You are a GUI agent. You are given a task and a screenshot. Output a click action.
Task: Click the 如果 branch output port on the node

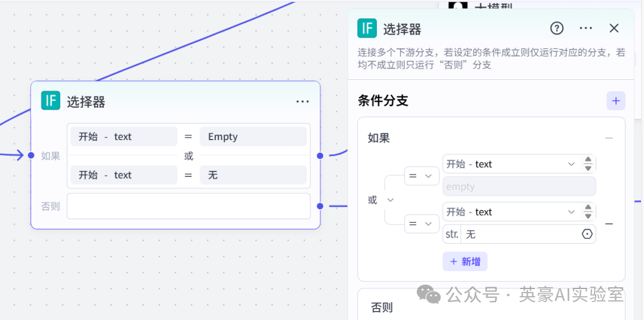click(x=320, y=156)
